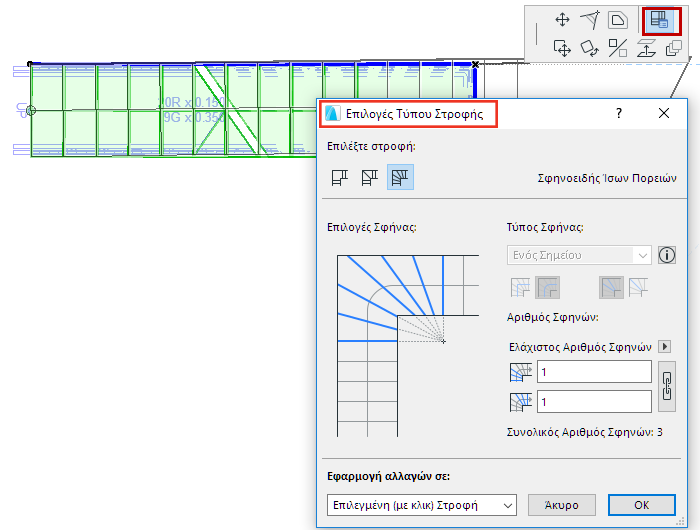Click the winders-before-turn icon

tap(521, 371)
